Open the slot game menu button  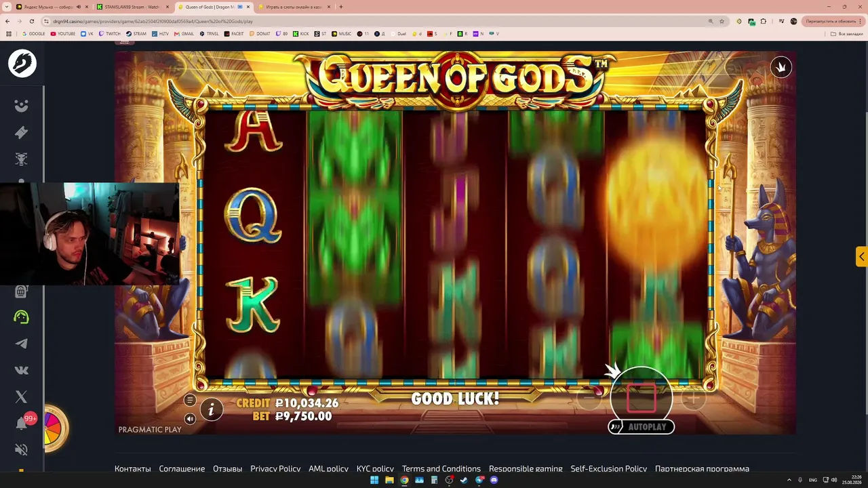click(190, 401)
